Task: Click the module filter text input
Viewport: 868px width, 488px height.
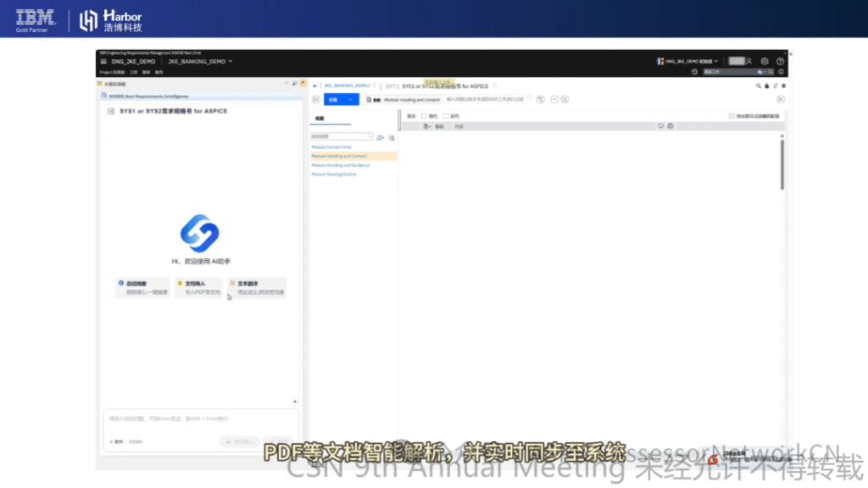Action: [486, 100]
